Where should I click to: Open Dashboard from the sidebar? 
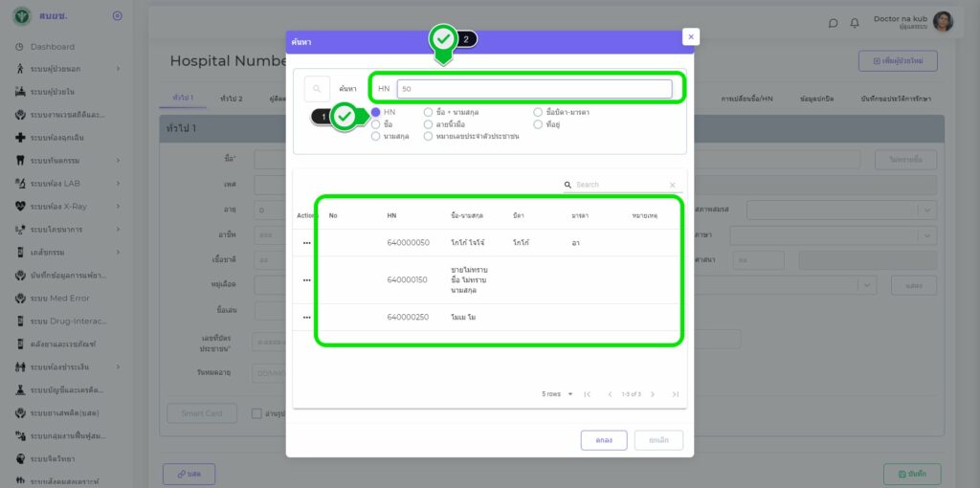click(52, 47)
